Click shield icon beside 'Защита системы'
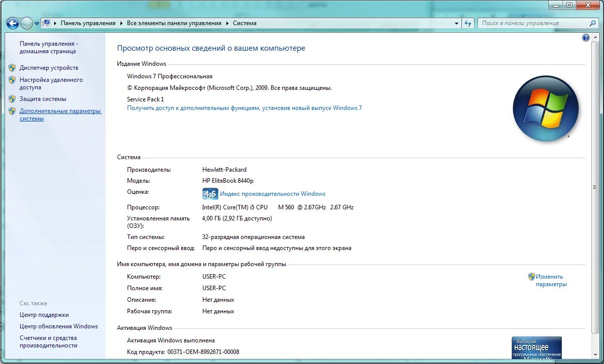Image resolution: width=604 pixels, height=364 pixels. tap(12, 99)
